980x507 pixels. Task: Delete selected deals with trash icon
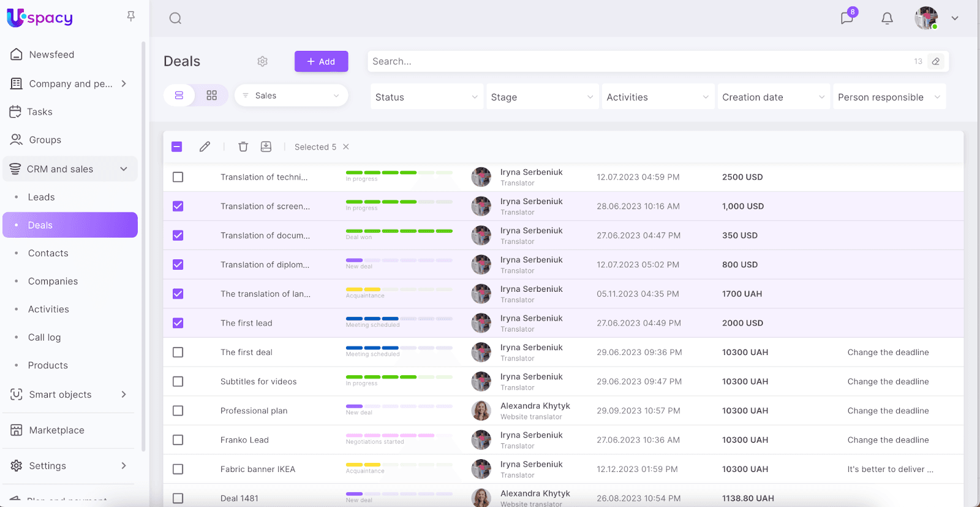243,147
